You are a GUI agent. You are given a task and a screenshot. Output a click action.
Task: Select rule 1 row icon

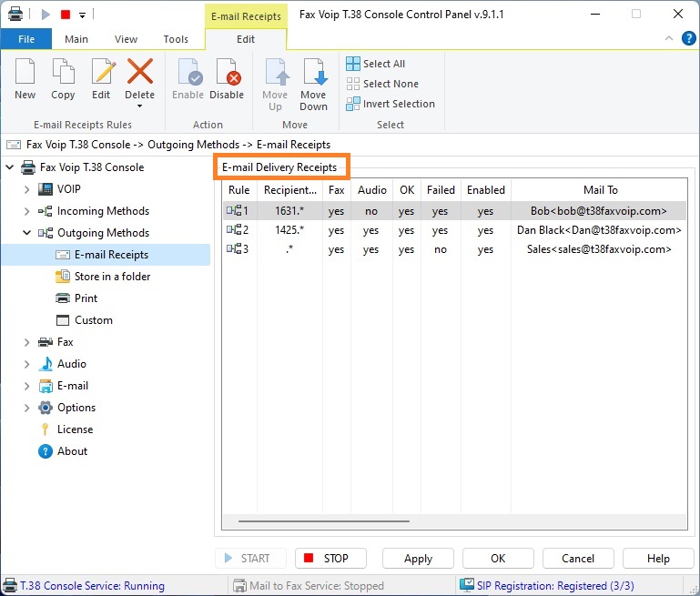tap(234, 210)
